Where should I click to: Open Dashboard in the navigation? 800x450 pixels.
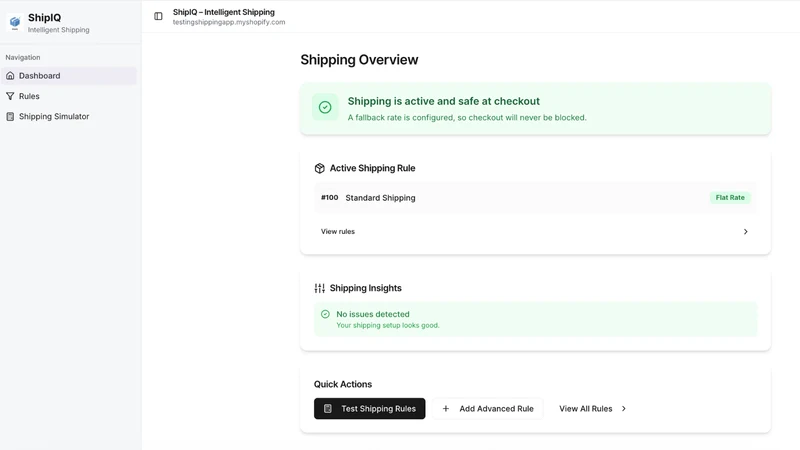pyautogui.click(x=69, y=76)
